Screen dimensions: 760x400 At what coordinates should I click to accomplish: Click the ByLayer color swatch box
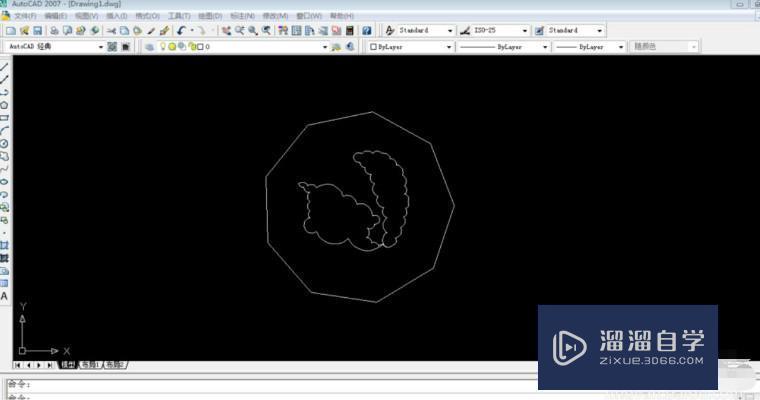pos(373,47)
